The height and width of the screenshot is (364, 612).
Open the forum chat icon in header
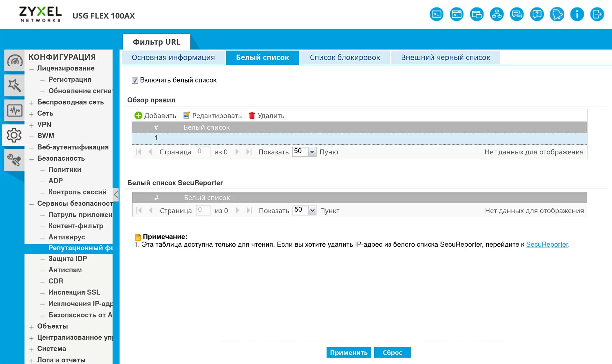click(517, 14)
